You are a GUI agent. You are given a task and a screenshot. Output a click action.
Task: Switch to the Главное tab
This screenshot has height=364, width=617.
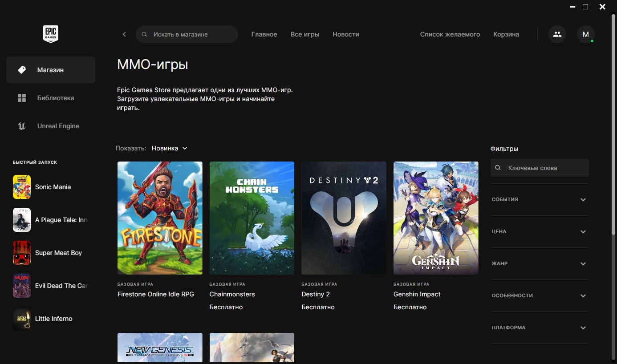point(264,34)
